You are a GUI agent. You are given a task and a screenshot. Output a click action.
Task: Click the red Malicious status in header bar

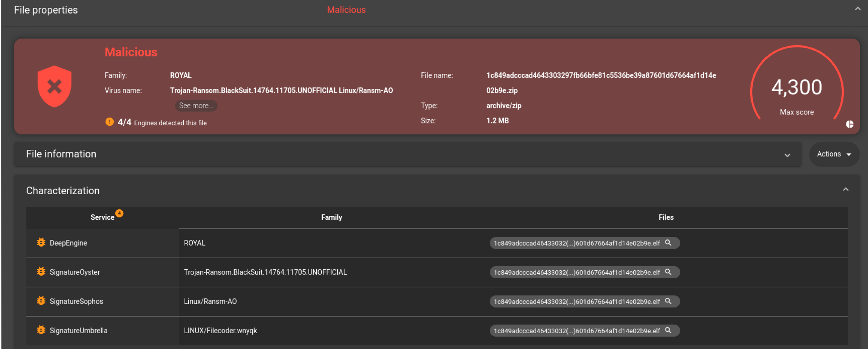tap(346, 10)
